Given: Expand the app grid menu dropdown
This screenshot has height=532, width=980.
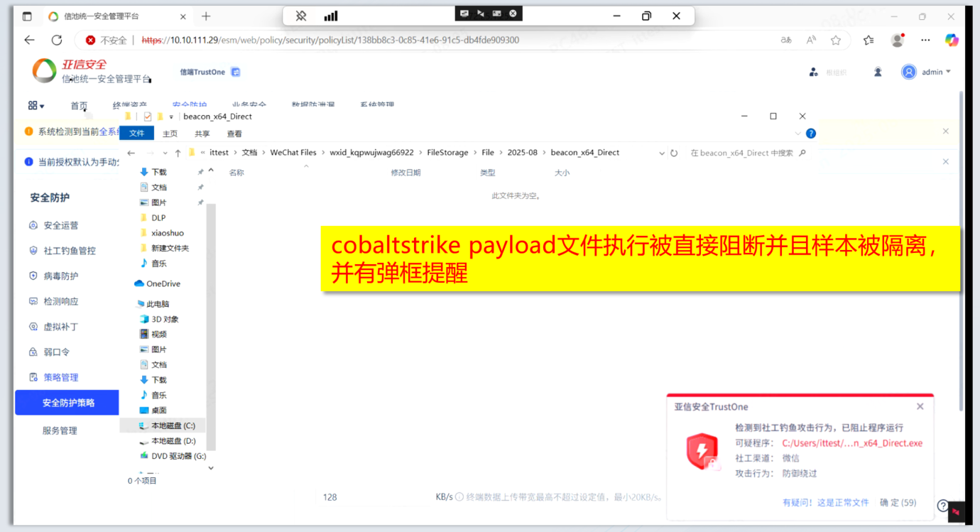Looking at the screenshot, I should 36,106.
